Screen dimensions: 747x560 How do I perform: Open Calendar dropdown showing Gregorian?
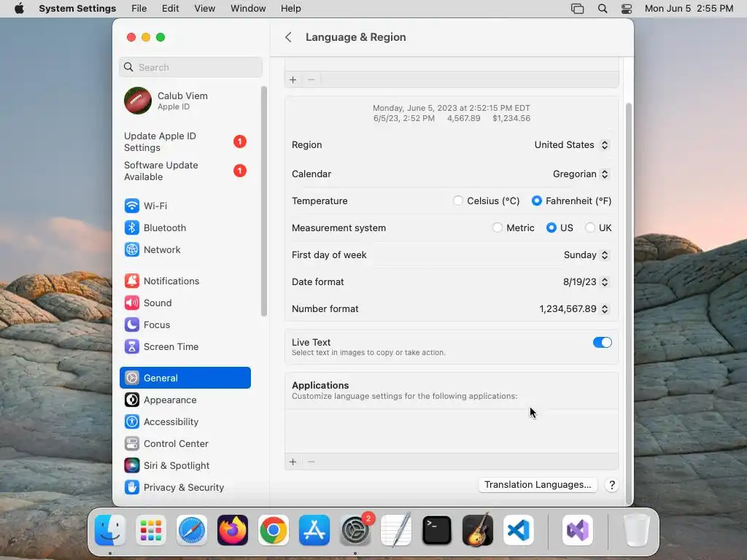(x=581, y=174)
